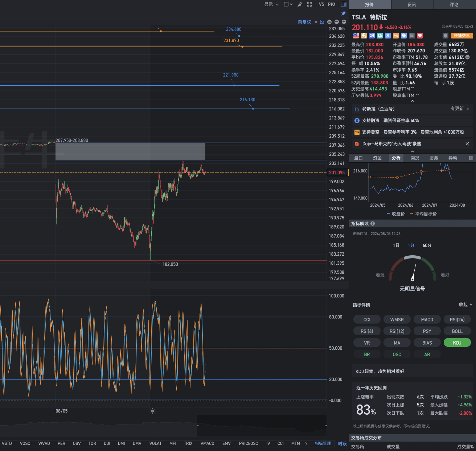Screen dimensions: 476x451
Task: Click the price alert bell icon
Action: [x=446, y=36]
